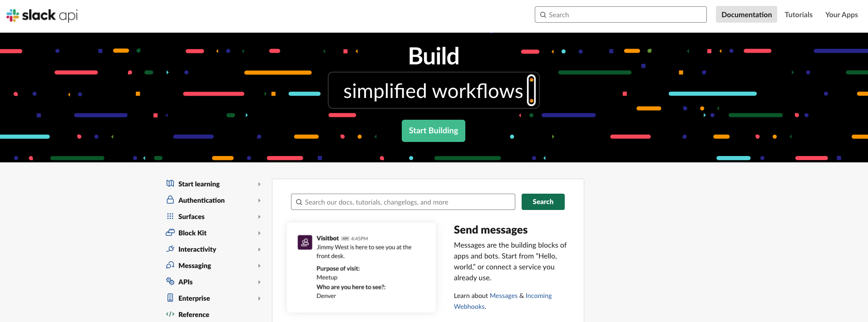The height and width of the screenshot is (322, 868).
Task: Expand the Block Kit arrow
Action: 259,233
